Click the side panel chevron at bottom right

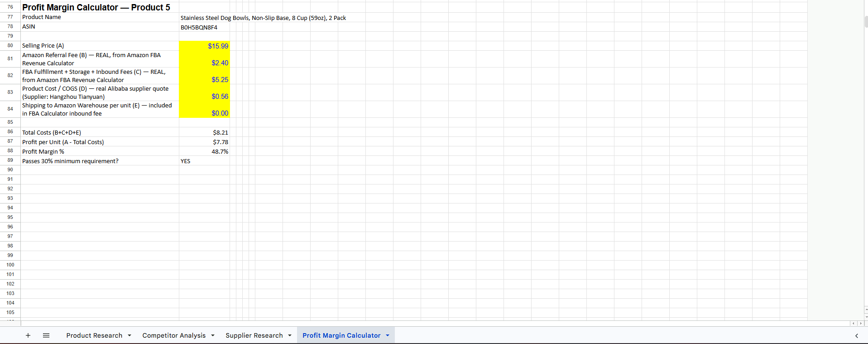tap(857, 336)
